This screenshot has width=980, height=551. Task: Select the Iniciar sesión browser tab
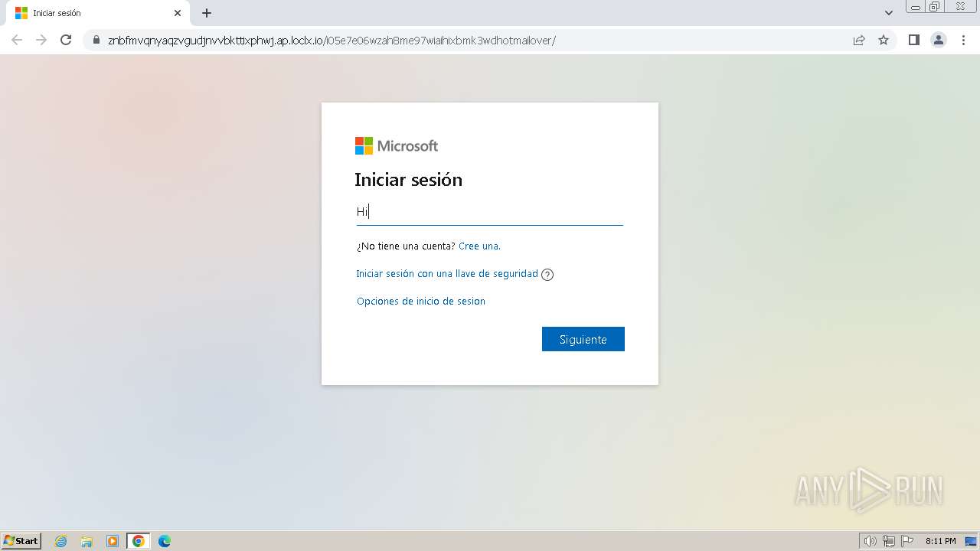point(97,13)
